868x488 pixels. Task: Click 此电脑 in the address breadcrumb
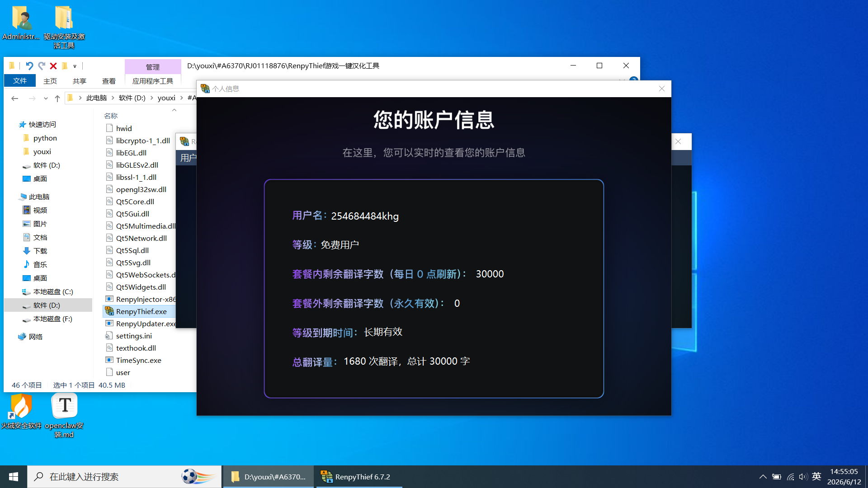point(96,98)
